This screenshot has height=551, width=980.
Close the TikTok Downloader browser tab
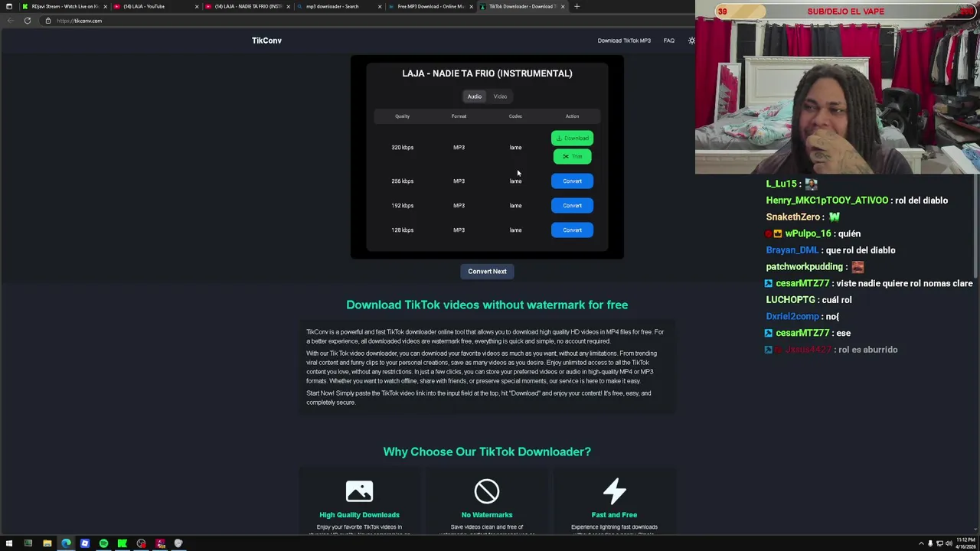coord(563,6)
